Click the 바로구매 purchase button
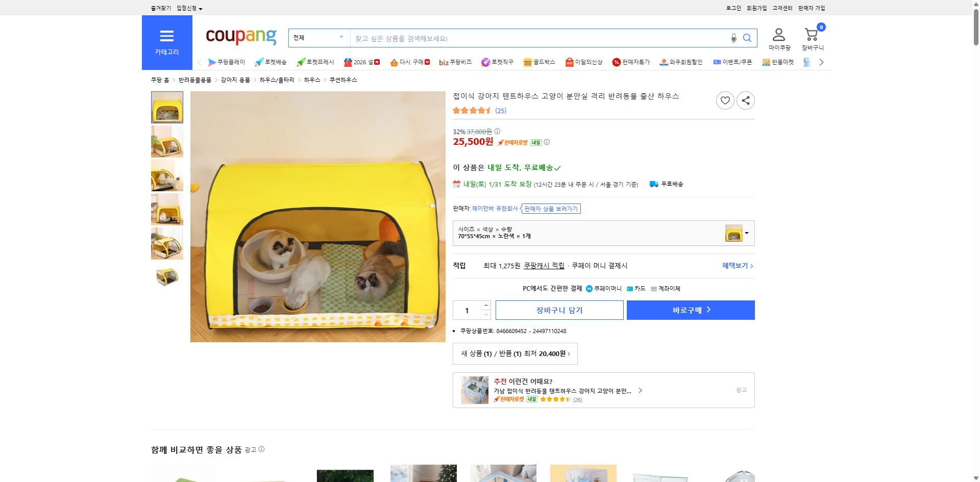The width and height of the screenshot is (980, 482). (690, 310)
